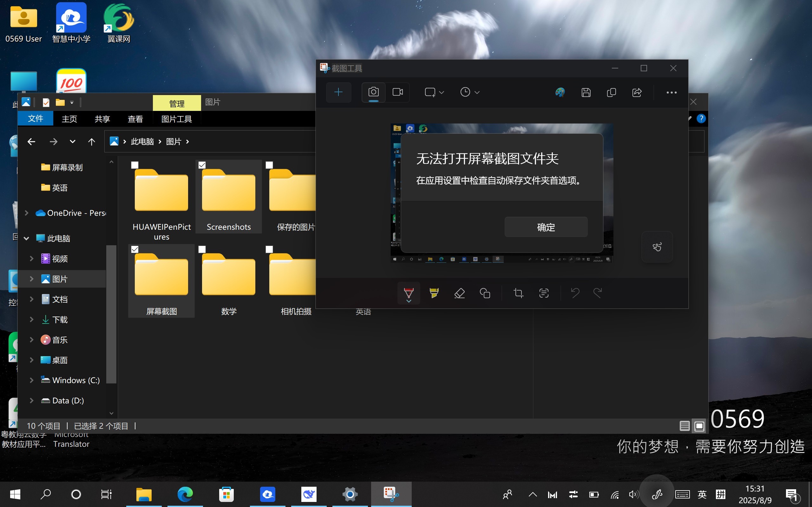Copy the screenshot to clipboard
Viewport: 812px width, 507px height.
click(611, 93)
